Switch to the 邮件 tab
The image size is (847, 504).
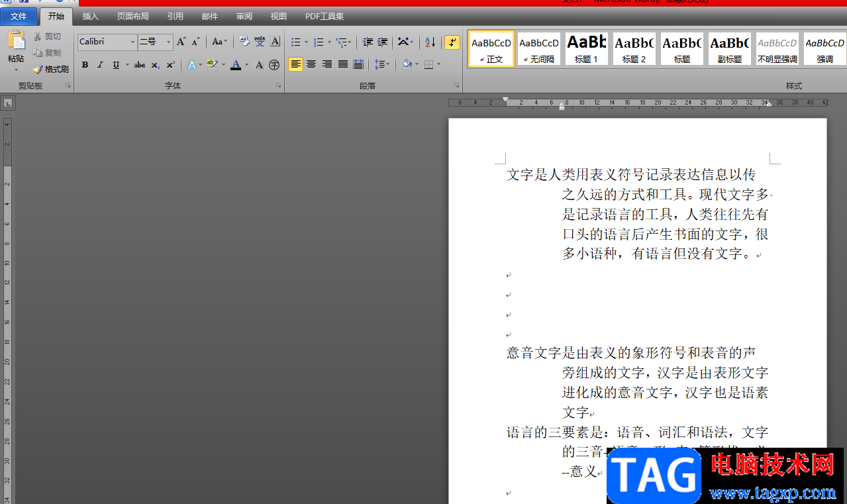point(210,17)
